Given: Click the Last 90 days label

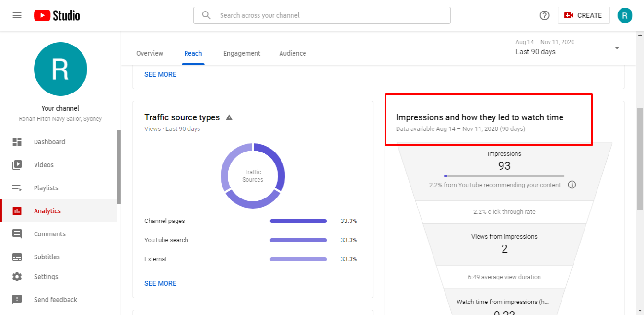Looking at the screenshot, I should pyautogui.click(x=536, y=52).
